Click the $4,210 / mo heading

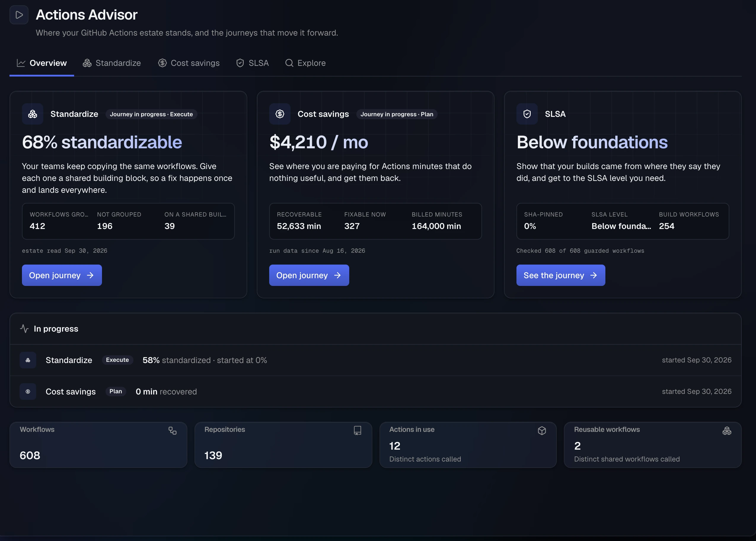pos(319,142)
